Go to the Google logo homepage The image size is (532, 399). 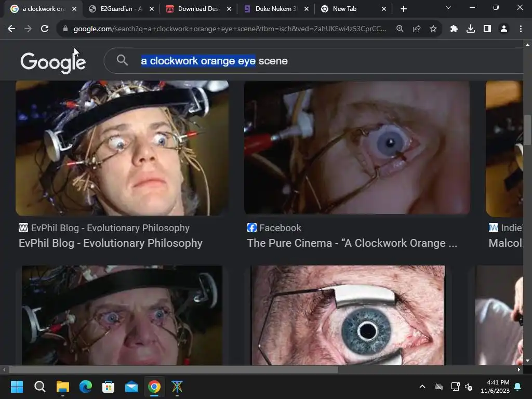(x=54, y=62)
